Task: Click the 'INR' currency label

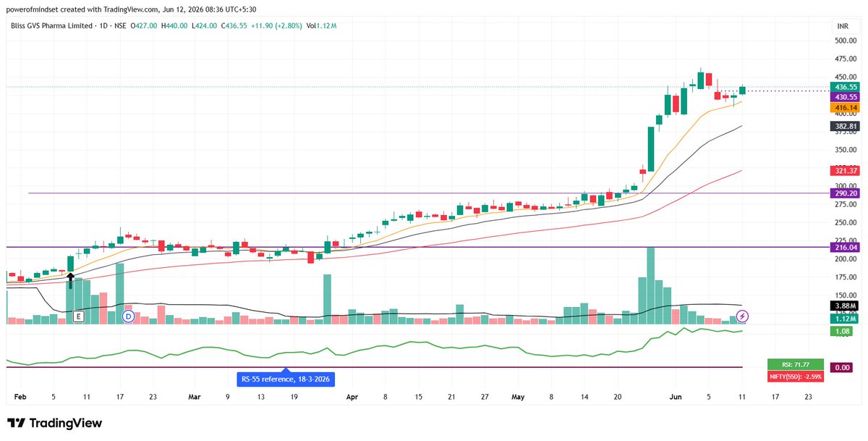Action: tap(842, 25)
